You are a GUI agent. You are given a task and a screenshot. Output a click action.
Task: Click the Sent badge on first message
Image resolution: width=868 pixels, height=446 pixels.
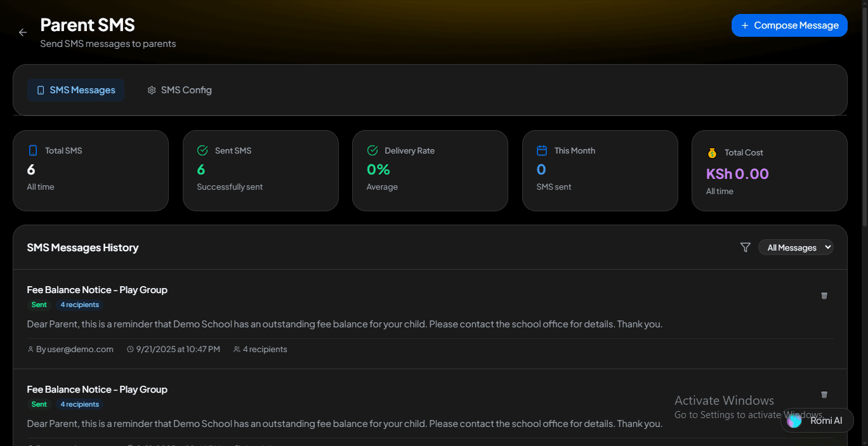(x=39, y=305)
